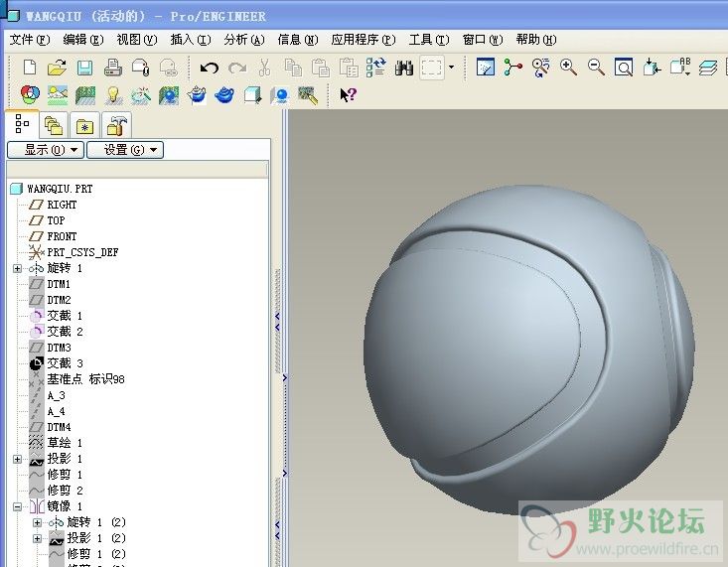
Task: Select the 交截 1 feature
Action: click(x=65, y=316)
